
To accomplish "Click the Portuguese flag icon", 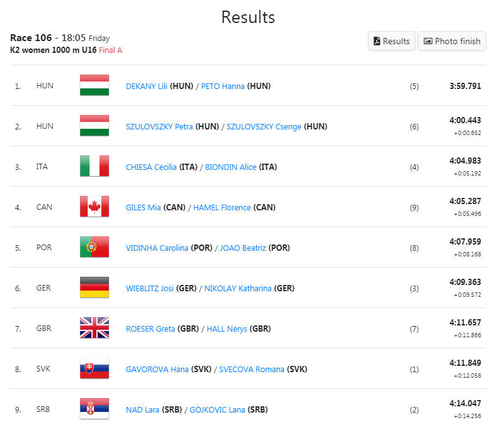I will 95,247.
